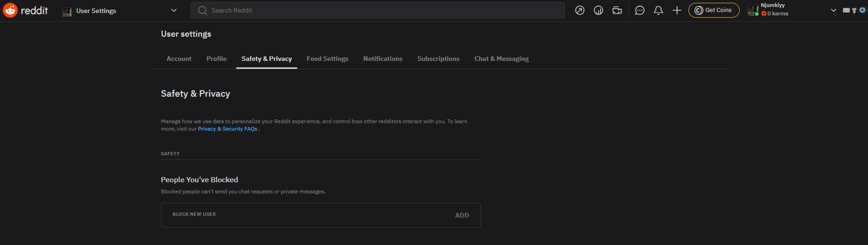The width and height of the screenshot is (868, 245).
Task: Click the blue gear extension icon
Action: coord(862,10)
